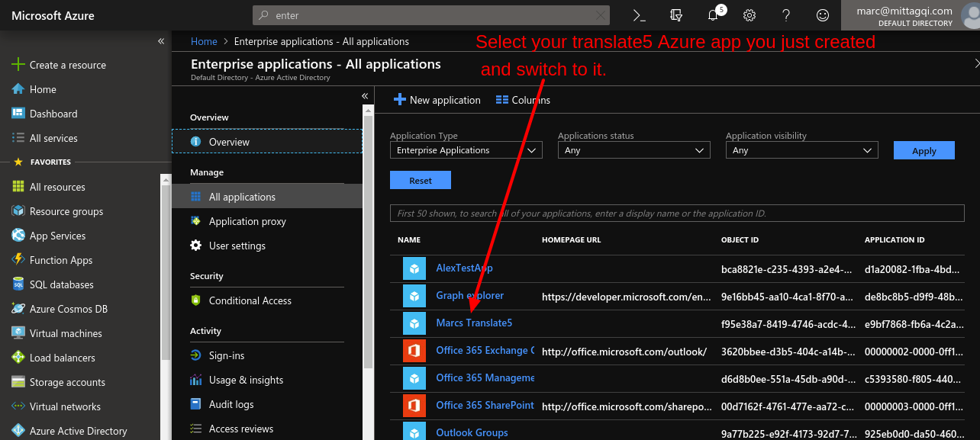This screenshot has height=440, width=980.
Task: Click the APPLICATION ID column header
Action: (895, 239)
